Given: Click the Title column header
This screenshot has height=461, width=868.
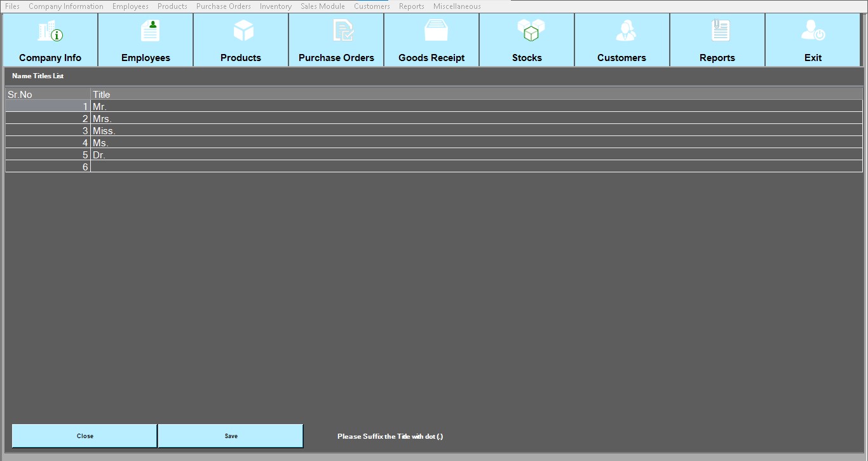Looking at the screenshot, I should pos(477,94).
